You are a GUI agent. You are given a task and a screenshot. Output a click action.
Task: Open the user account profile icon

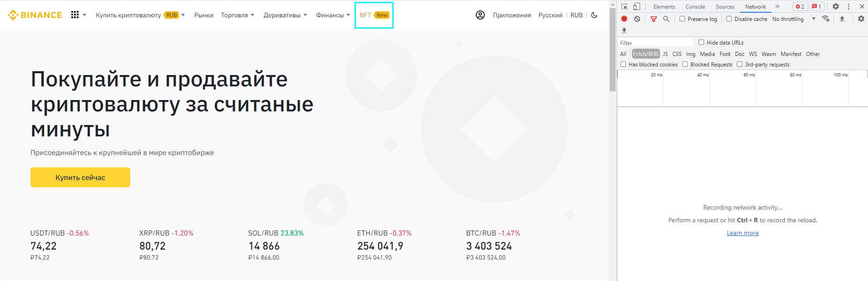point(480,15)
